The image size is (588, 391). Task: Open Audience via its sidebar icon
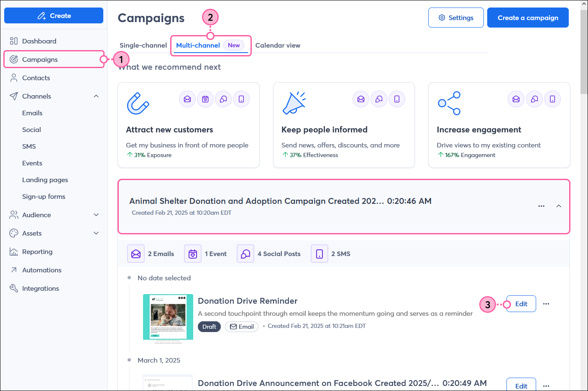click(13, 215)
